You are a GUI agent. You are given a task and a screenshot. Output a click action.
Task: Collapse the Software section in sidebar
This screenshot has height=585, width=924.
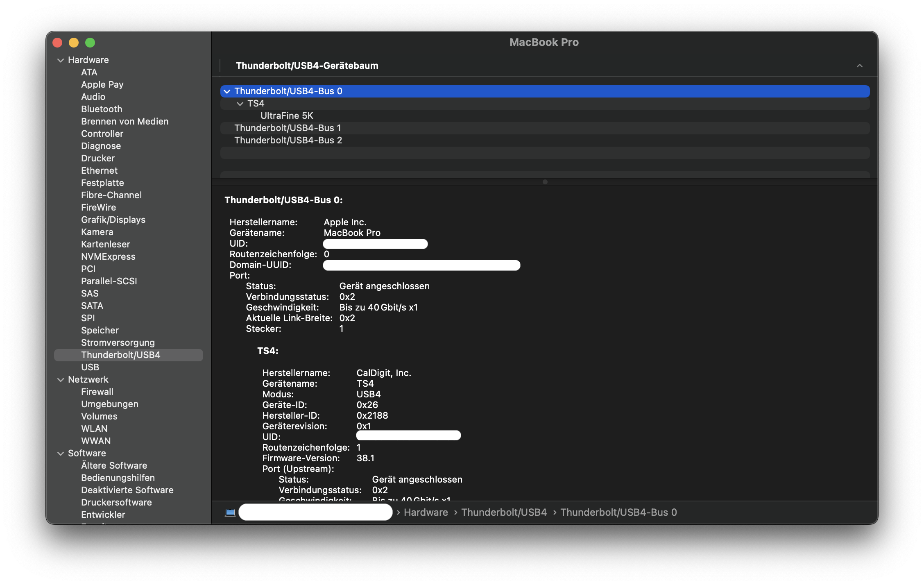point(61,453)
